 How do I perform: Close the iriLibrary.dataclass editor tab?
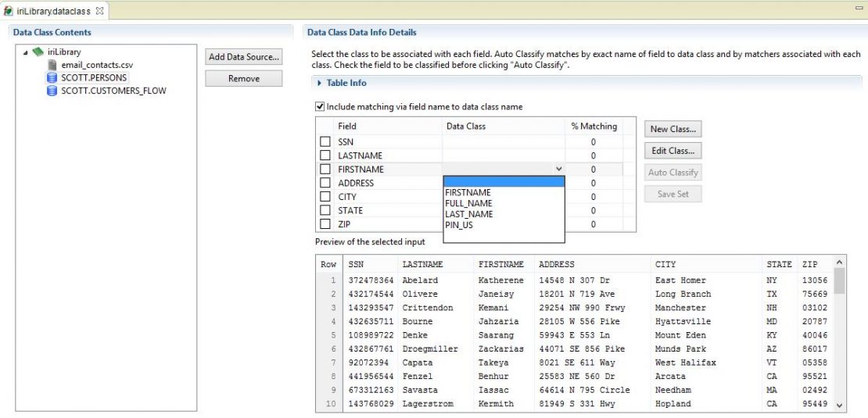coord(99,10)
